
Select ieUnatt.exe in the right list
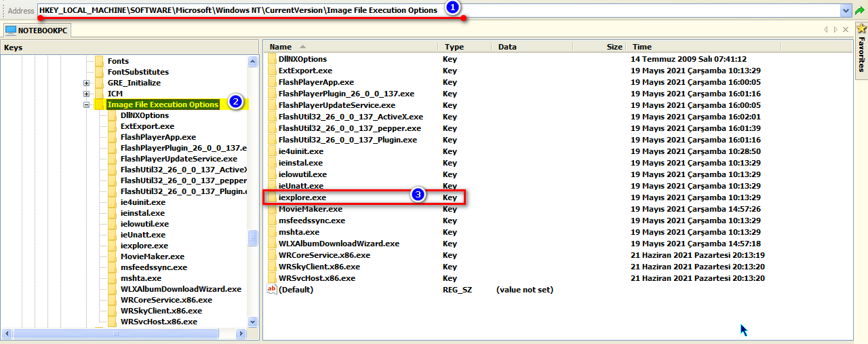coord(300,186)
